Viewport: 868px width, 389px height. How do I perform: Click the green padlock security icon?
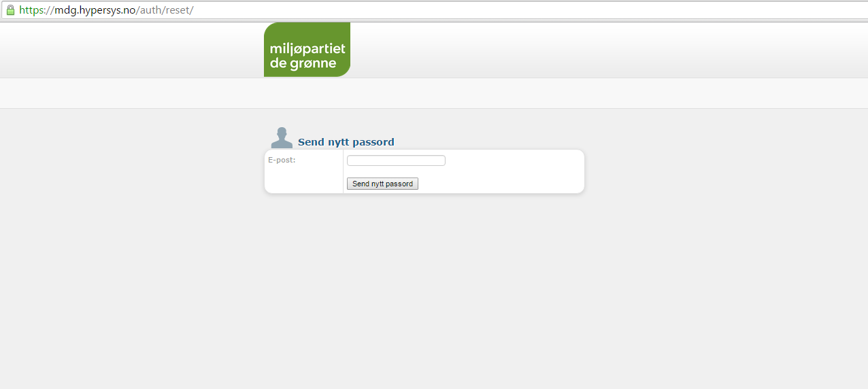10,10
